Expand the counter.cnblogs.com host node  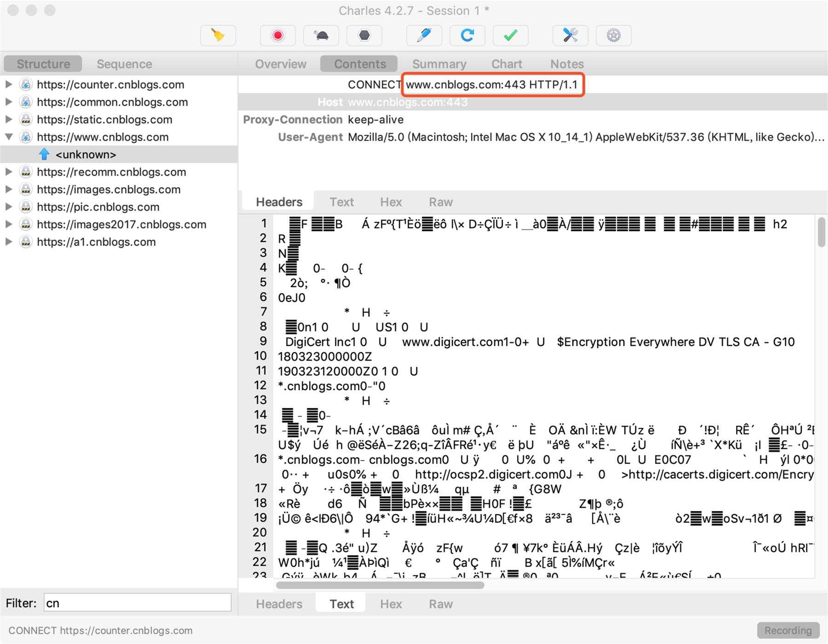(9, 85)
